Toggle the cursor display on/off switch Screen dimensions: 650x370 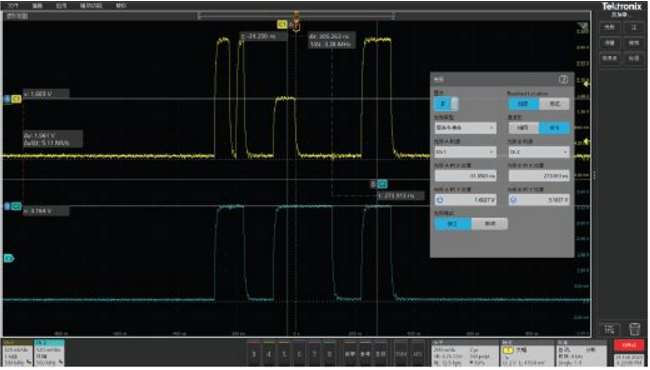[446, 104]
